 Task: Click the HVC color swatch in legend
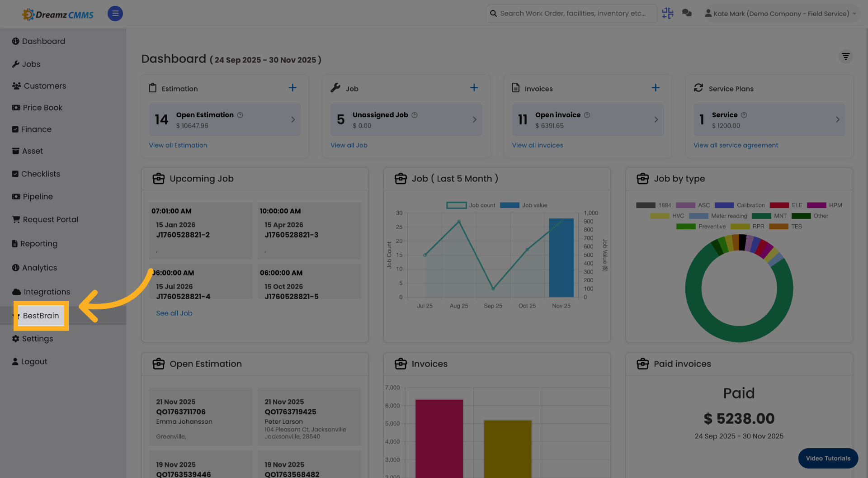(x=660, y=216)
